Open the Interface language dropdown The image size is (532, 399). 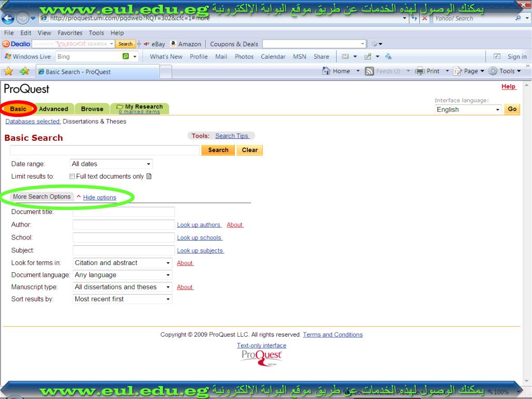click(x=468, y=109)
